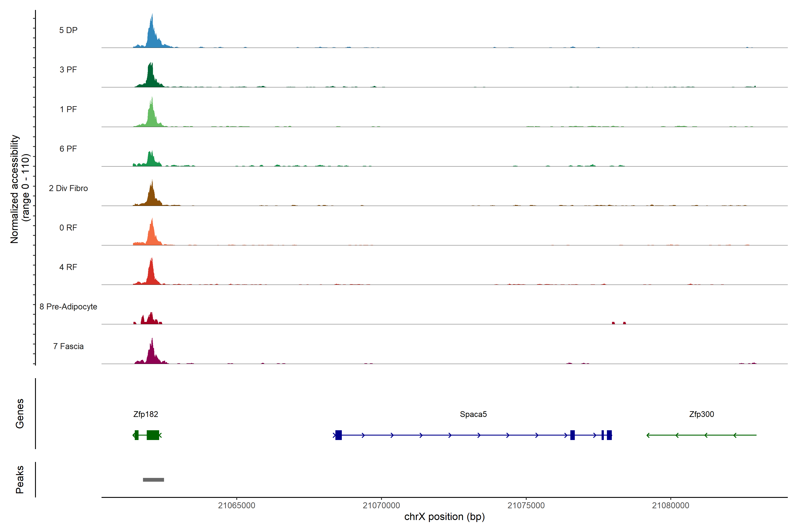Screen dimensions: 798x532
Task: Click the Zfp182 gene label
Action: coord(146,414)
